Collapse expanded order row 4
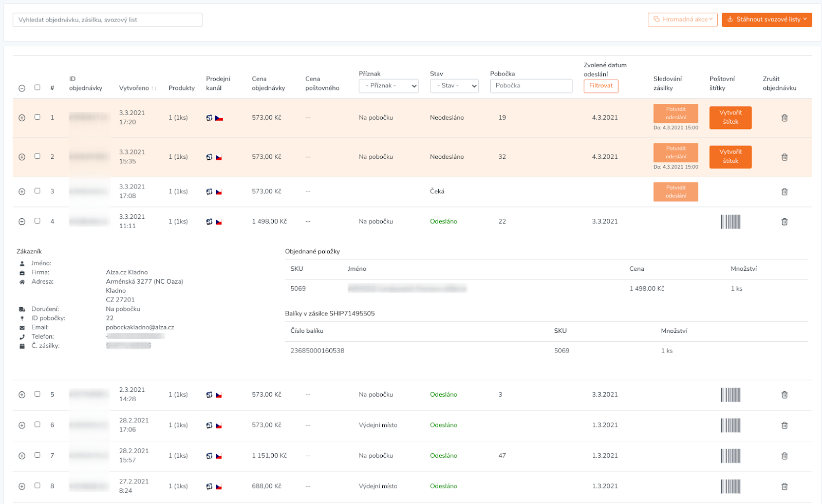 pos(22,222)
